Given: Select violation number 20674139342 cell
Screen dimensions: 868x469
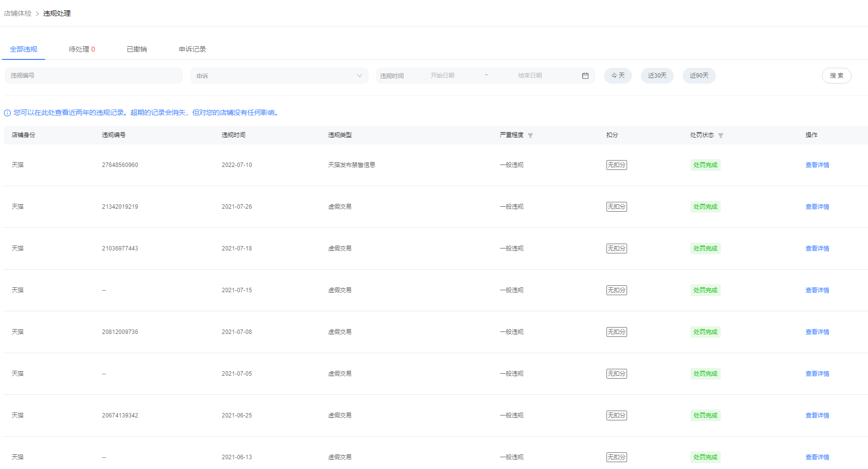Looking at the screenshot, I should tap(120, 415).
